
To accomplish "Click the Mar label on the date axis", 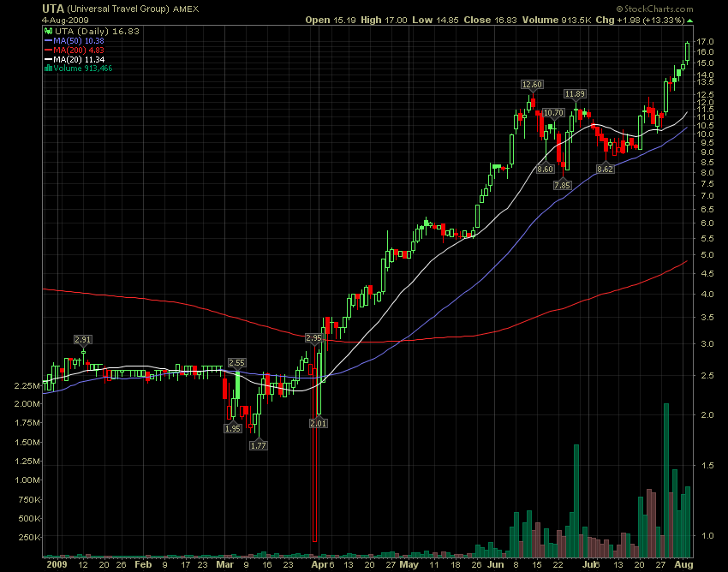I will pos(225,564).
